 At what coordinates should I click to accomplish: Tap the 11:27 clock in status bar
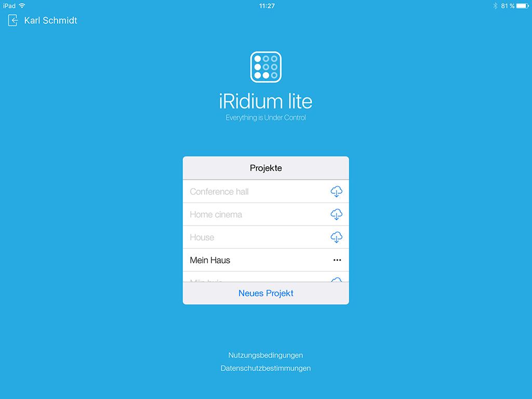pos(267,6)
